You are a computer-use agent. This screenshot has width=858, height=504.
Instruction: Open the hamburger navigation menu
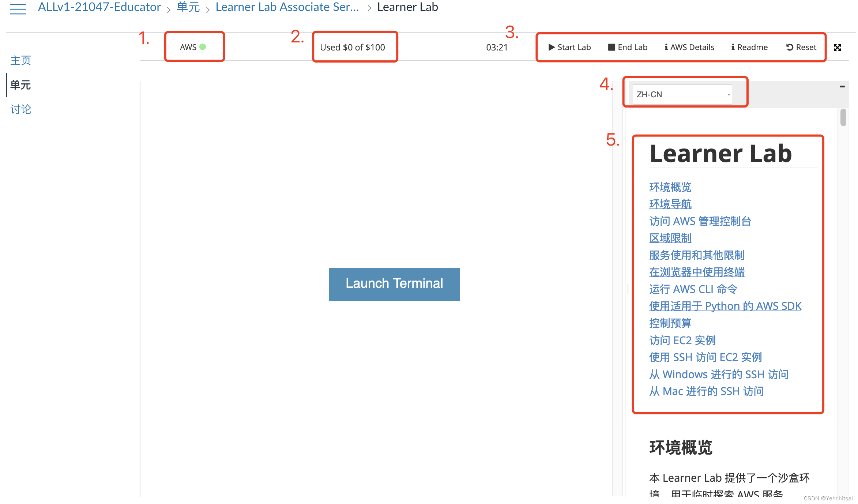18,8
